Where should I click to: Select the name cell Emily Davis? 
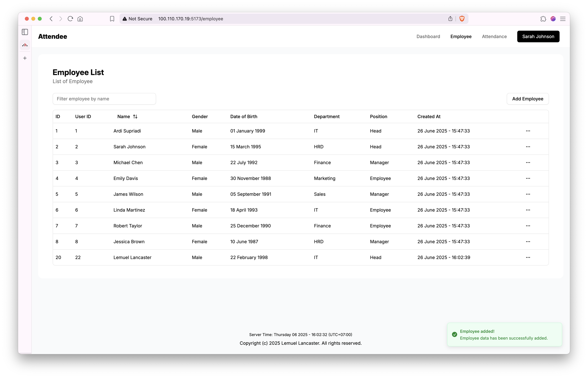126,179
